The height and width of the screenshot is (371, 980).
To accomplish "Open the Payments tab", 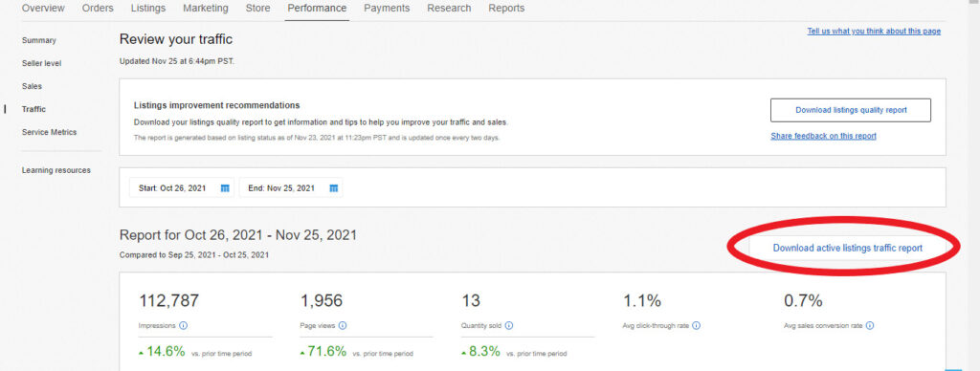I will click(387, 8).
